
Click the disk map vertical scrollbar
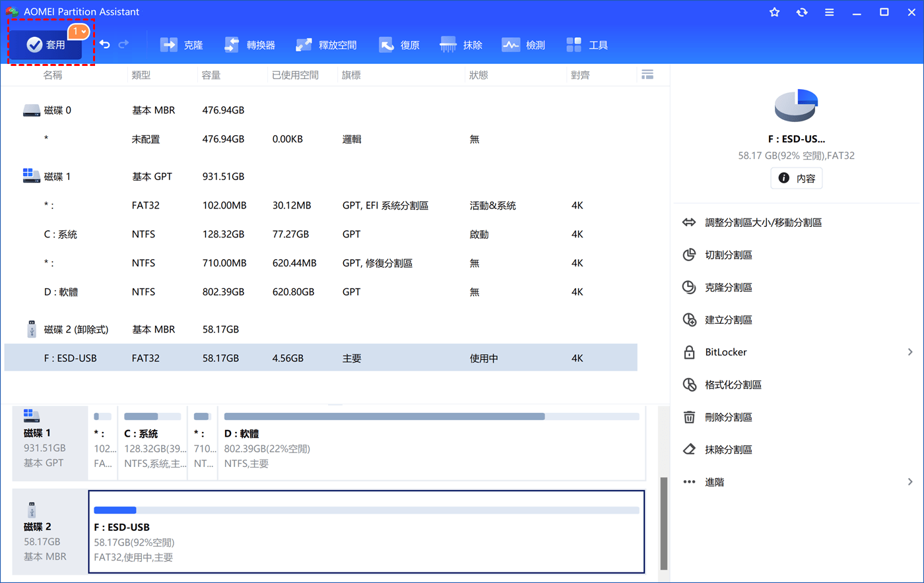(x=664, y=524)
